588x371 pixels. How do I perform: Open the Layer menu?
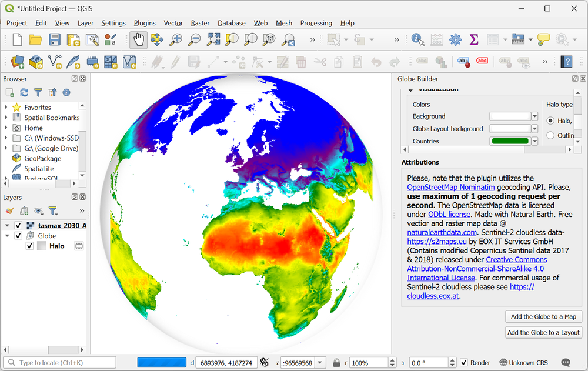click(85, 23)
